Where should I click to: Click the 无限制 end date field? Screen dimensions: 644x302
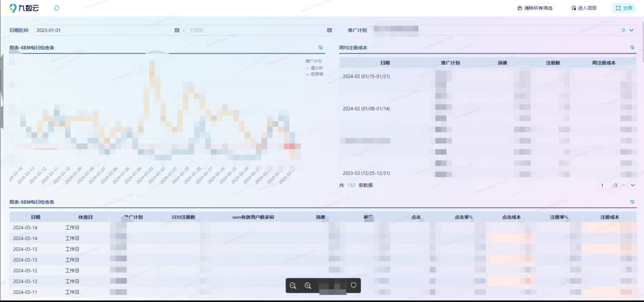point(259,30)
